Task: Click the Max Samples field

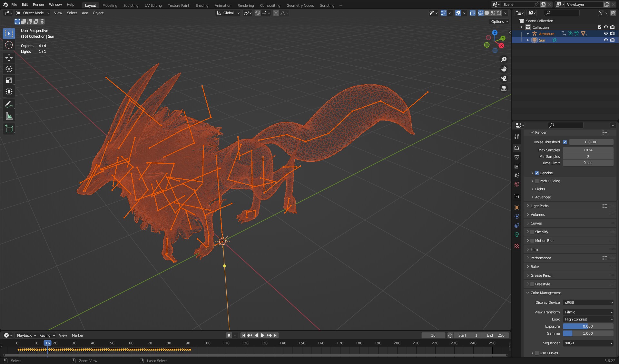Action: tap(588, 150)
